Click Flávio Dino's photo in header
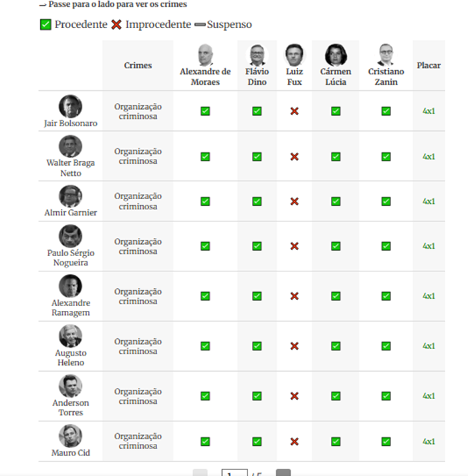 pos(257,55)
